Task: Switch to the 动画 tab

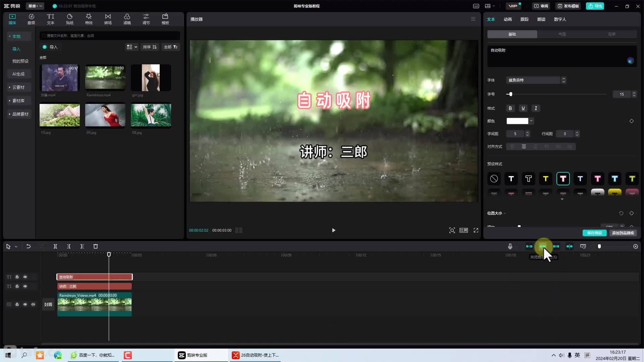Action: click(507, 19)
